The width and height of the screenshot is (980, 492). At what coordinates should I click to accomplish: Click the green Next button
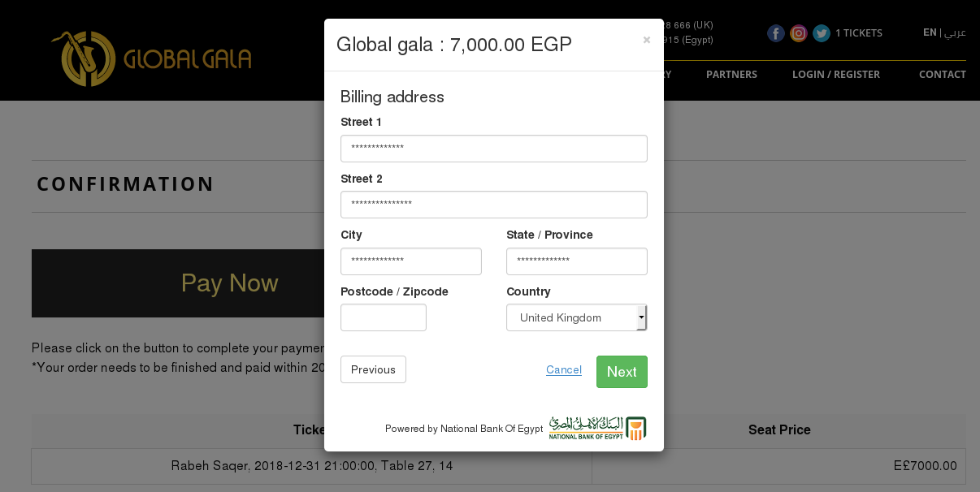(622, 372)
